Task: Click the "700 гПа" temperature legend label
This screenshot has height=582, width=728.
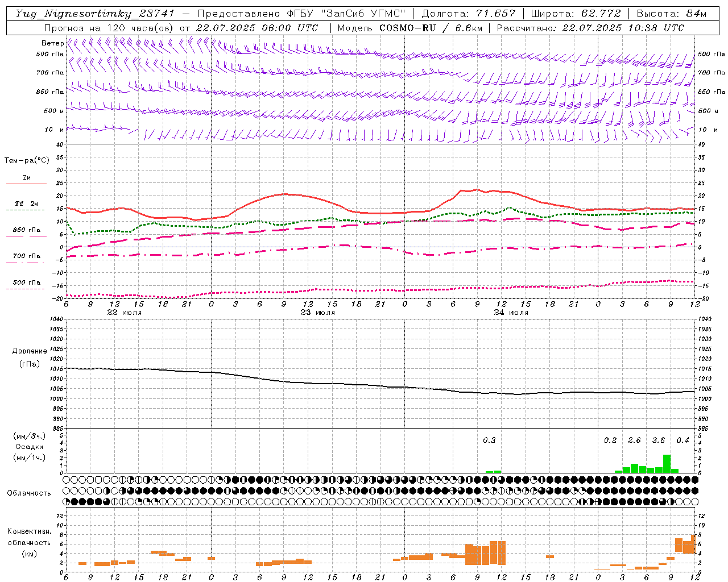Action: coord(27,256)
